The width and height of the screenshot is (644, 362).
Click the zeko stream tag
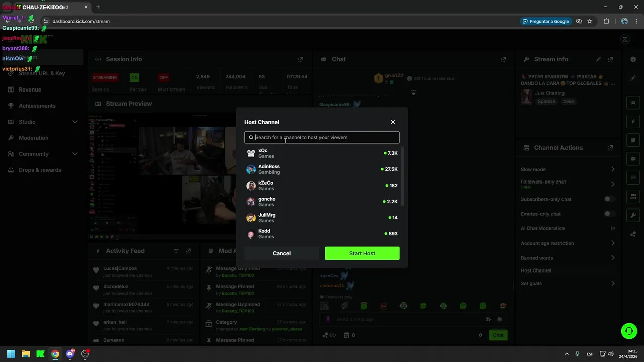click(x=569, y=101)
